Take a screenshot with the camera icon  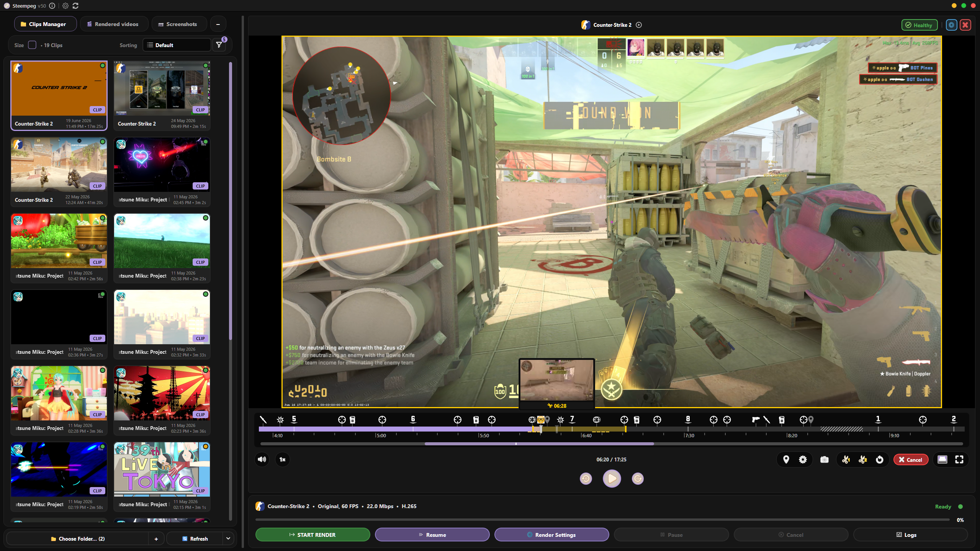pos(825,459)
